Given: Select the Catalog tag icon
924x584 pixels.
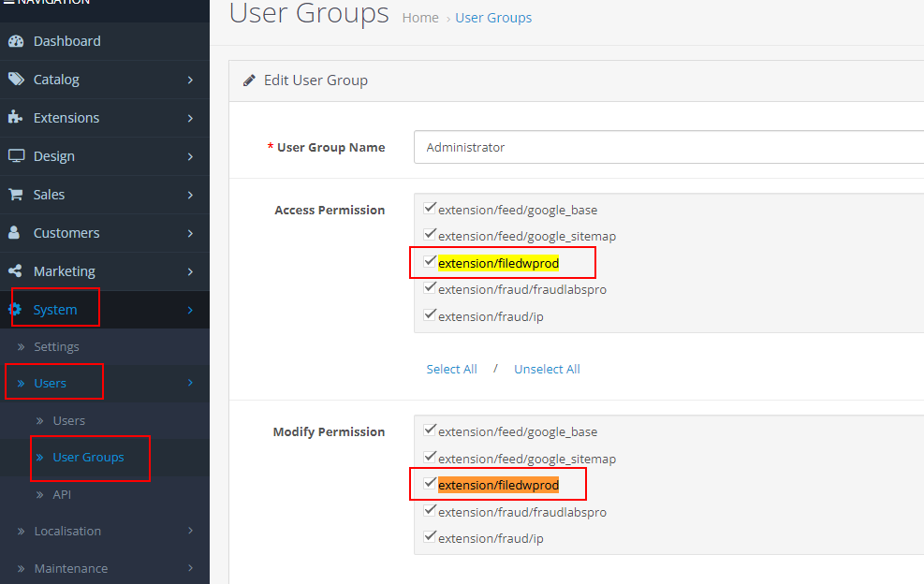Looking at the screenshot, I should (18, 80).
